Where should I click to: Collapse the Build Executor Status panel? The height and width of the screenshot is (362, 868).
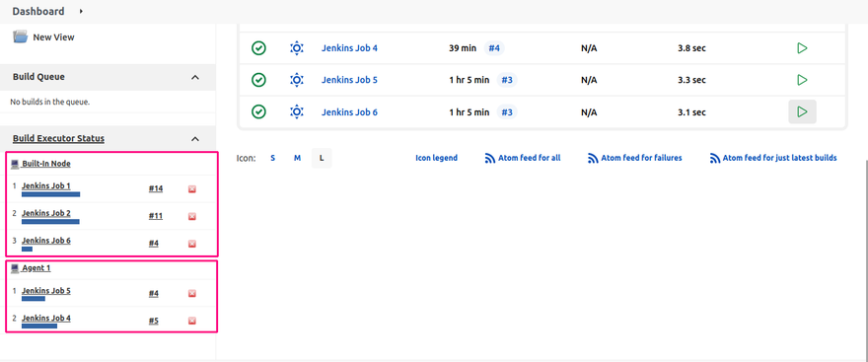(195, 139)
